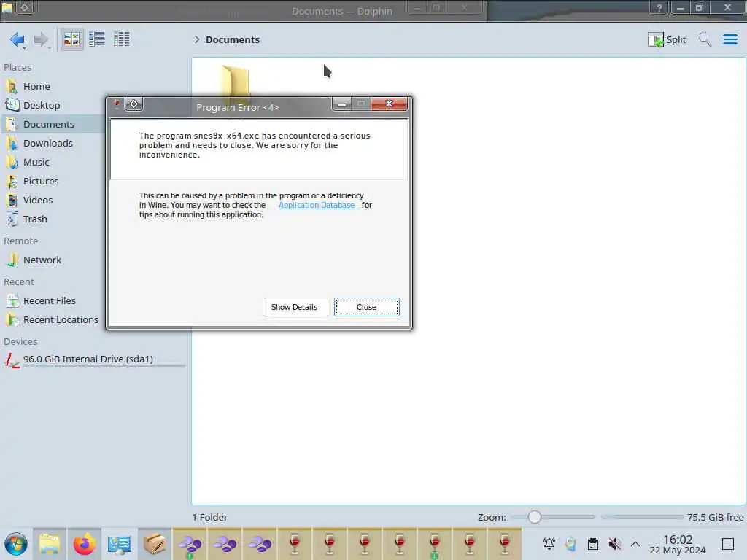This screenshot has height=560, width=747.
Task: Open Dolphin's hamburger menu
Action: pyautogui.click(x=729, y=39)
